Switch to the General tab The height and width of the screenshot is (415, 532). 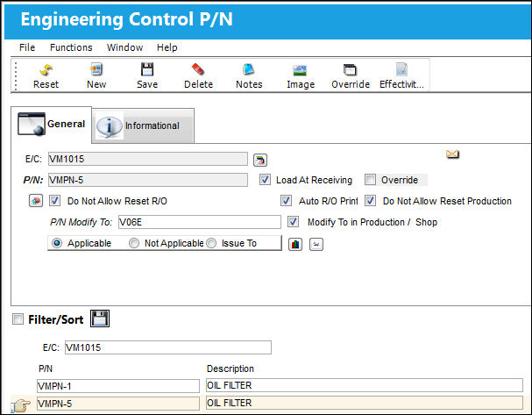click(x=52, y=125)
